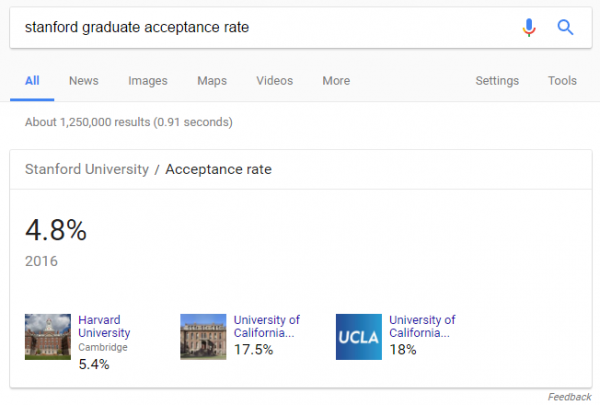Expand the More search categories menu
Image resolution: width=600 pixels, height=405 pixels.
336,81
